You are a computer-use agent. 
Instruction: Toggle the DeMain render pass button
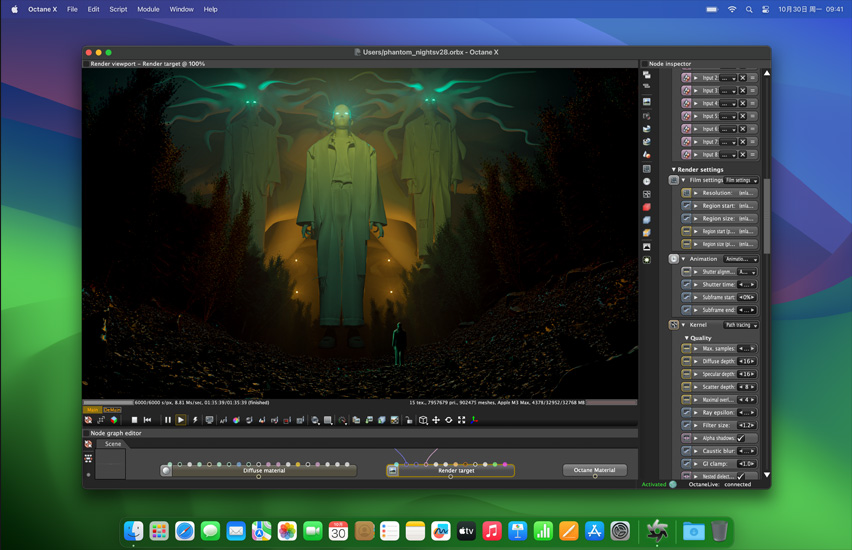pyautogui.click(x=112, y=410)
